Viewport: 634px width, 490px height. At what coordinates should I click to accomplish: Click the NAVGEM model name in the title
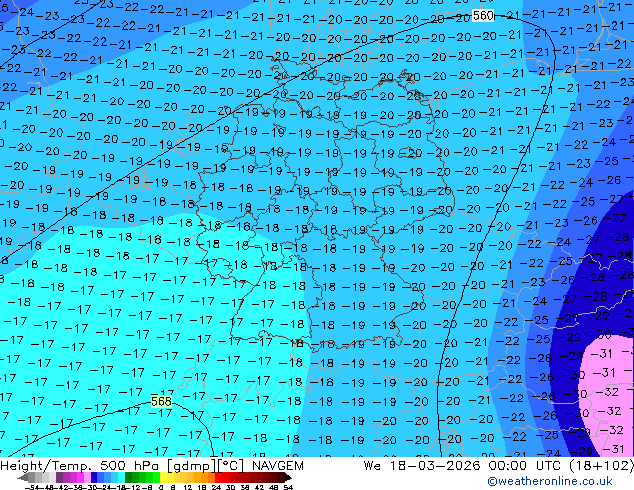click(277, 466)
